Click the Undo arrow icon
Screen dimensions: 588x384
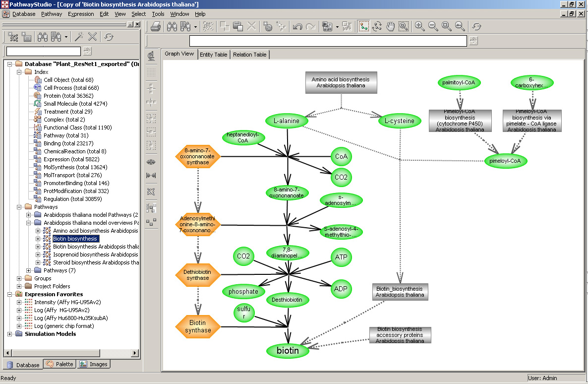(297, 26)
